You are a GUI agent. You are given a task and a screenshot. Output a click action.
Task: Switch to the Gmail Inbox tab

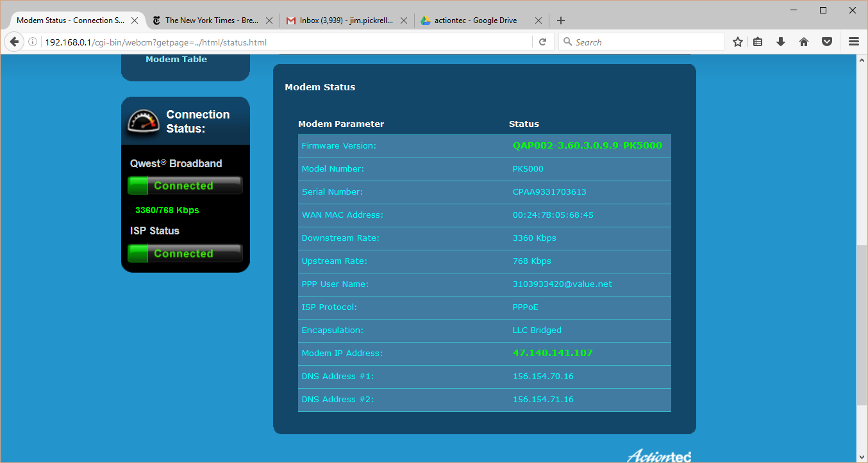pyautogui.click(x=346, y=20)
